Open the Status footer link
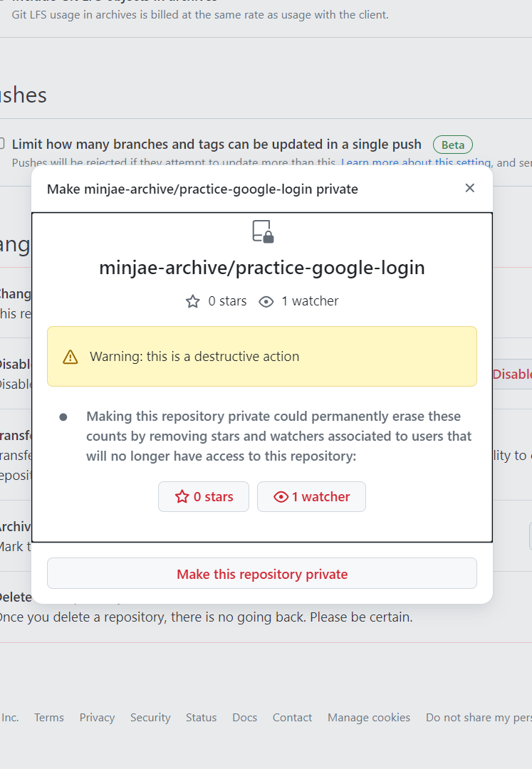 coord(201,718)
